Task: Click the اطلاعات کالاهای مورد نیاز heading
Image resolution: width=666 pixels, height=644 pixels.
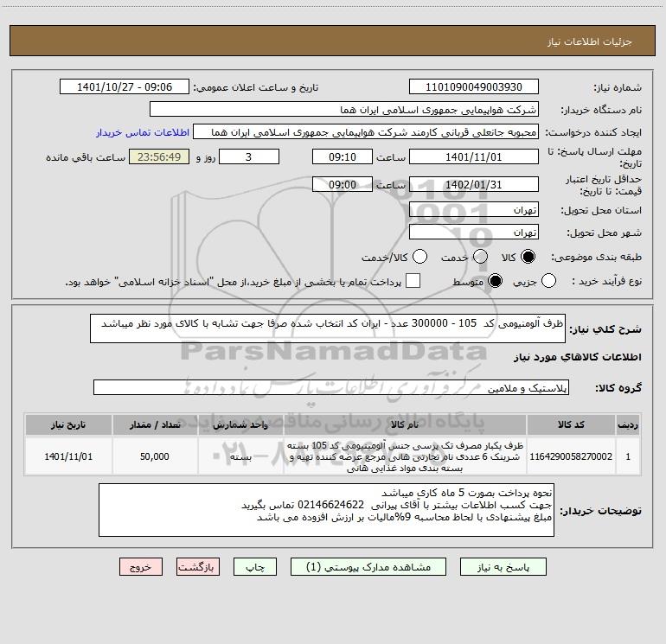Action: point(578,357)
